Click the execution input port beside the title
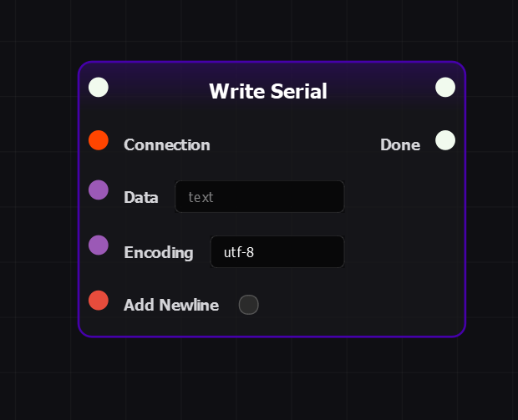The image size is (518, 420). pos(99,87)
